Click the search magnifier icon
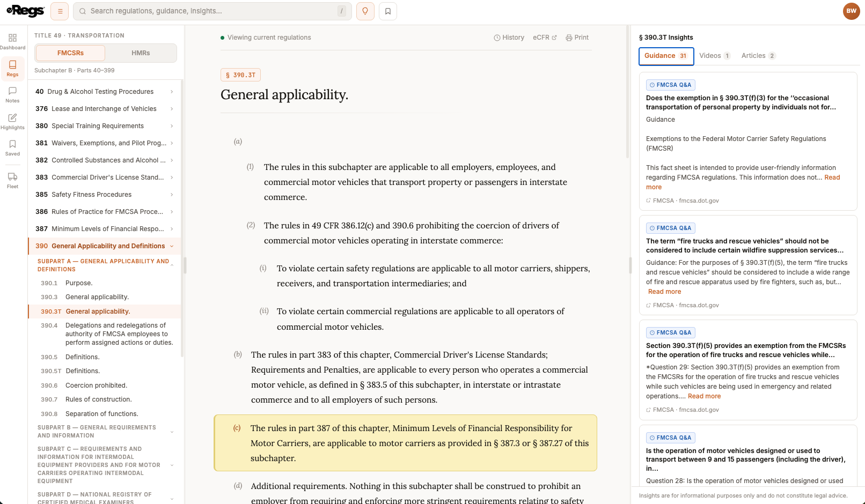 83,11
